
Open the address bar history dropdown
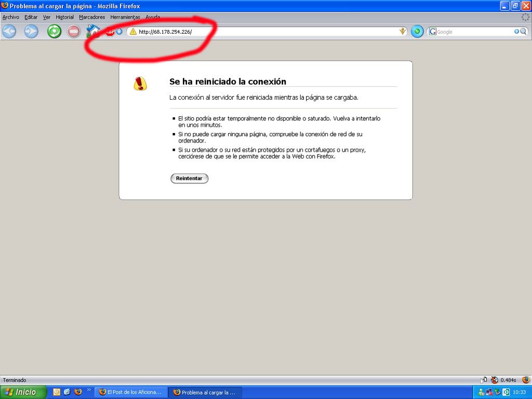[402, 32]
